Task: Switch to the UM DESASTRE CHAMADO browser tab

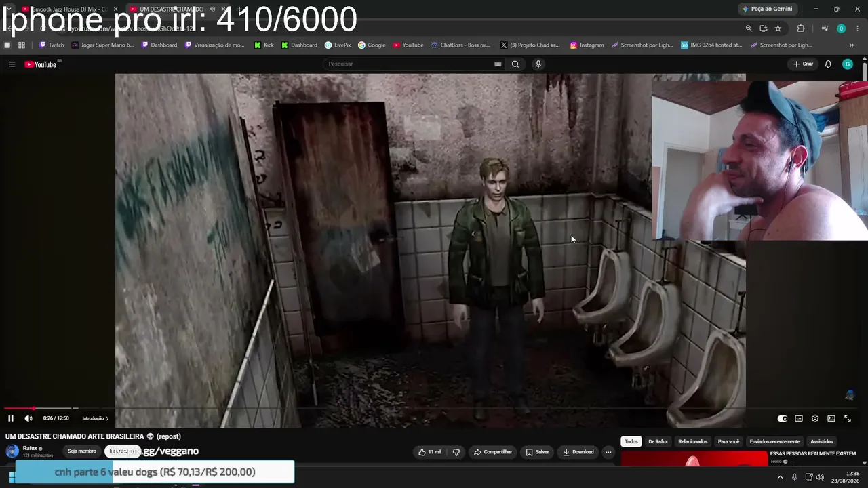Action: coord(178,9)
